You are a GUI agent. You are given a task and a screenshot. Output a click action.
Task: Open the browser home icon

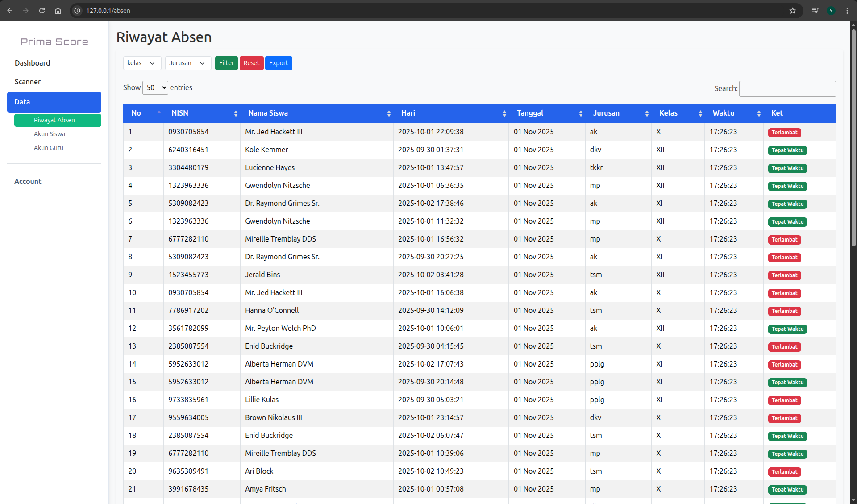coord(58,11)
